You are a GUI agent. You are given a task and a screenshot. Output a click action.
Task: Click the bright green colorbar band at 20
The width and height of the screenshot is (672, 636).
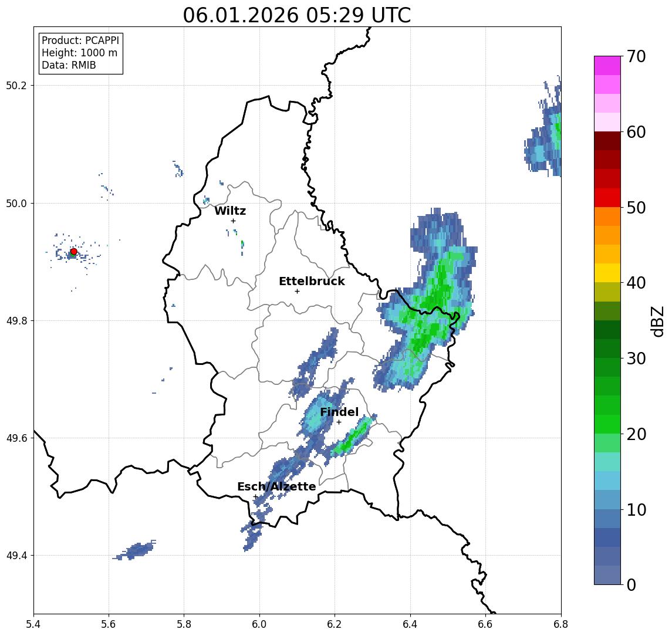607,424
